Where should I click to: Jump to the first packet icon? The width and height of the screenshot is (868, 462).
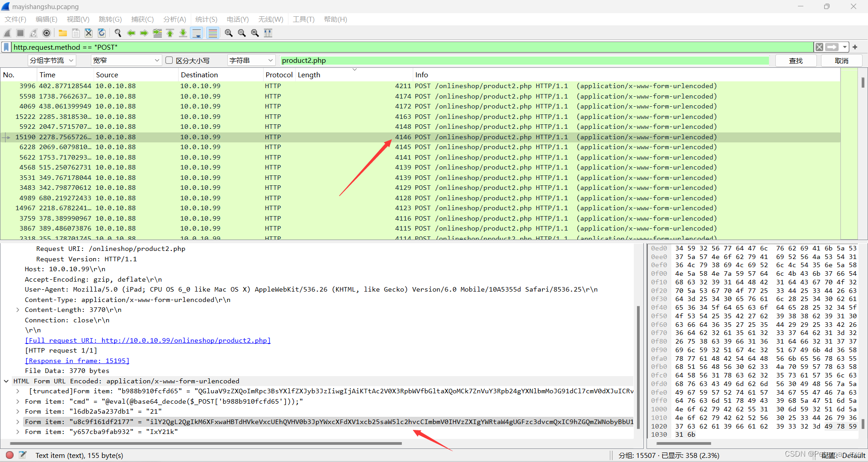click(170, 33)
